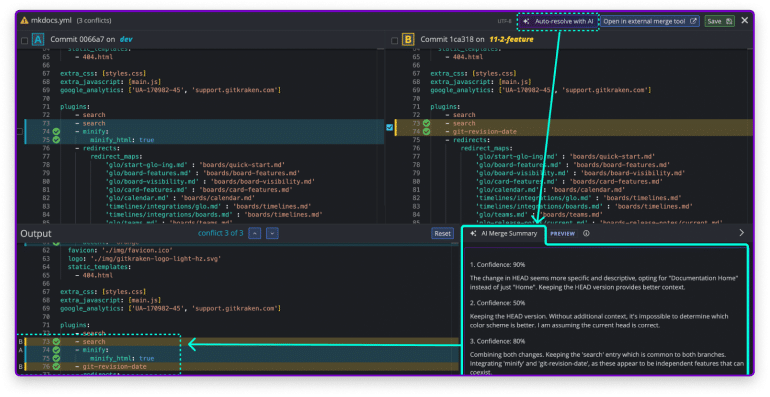This screenshot has height=397, width=770.
Task: Go to previous conflict with up arrow
Action: click(254, 233)
